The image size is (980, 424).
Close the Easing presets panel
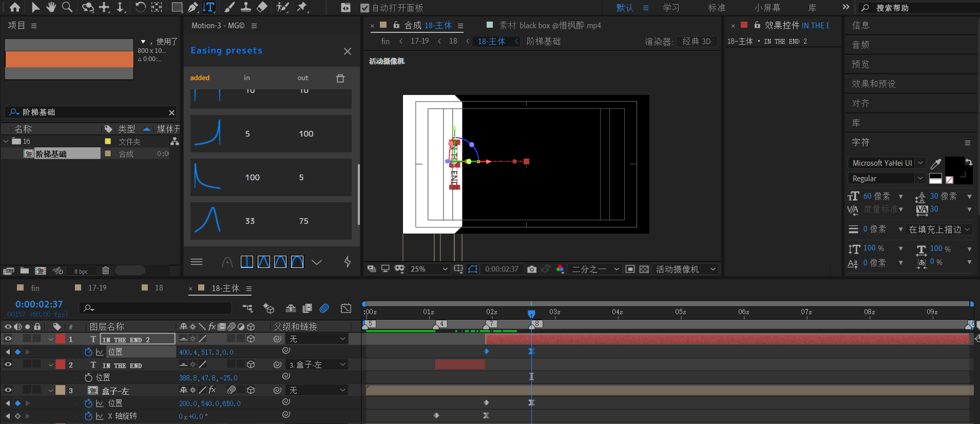[348, 51]
